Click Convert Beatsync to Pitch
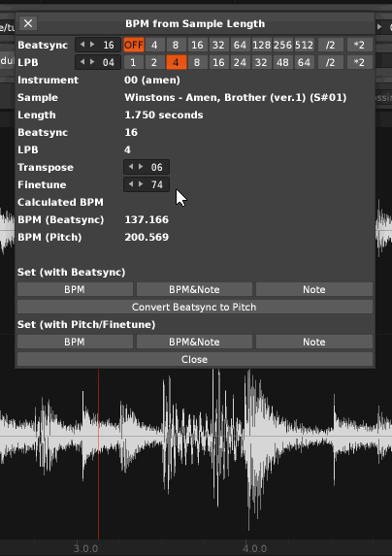The height and width of the screenshot is (556, 392). point(195,307)
